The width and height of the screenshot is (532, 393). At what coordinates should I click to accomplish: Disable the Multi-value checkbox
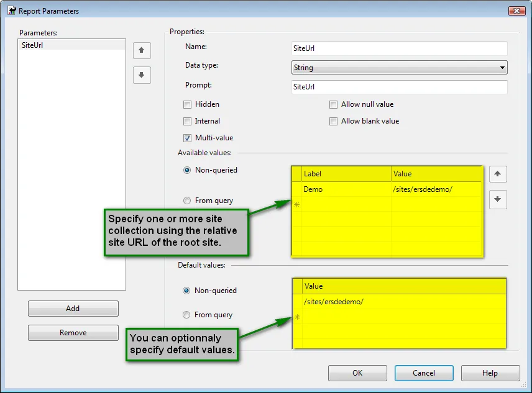pyautogui.click(x=187, y=138)
